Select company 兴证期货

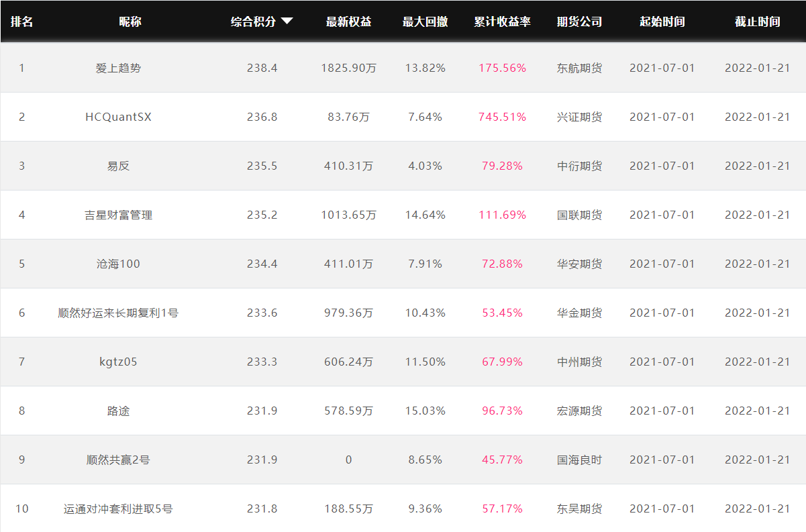(x=579, y=117)
